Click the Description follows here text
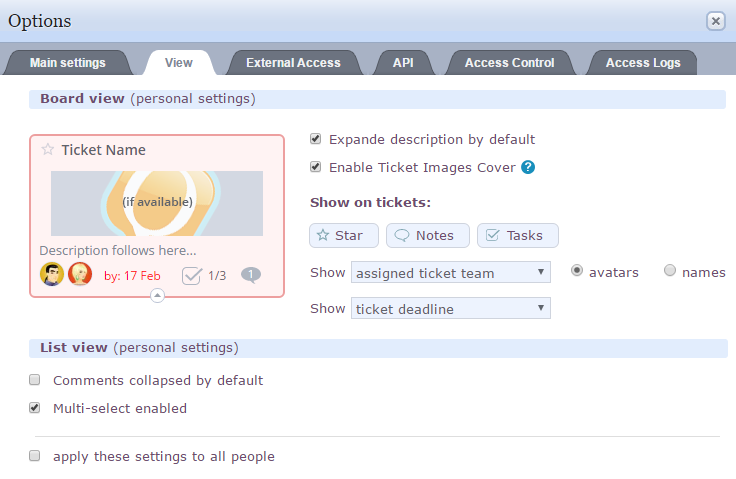 point(118,251)
